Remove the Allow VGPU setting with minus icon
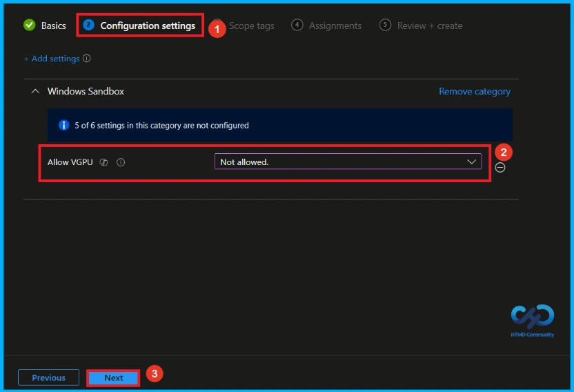The image size is (574, 392). pos(500,168)
